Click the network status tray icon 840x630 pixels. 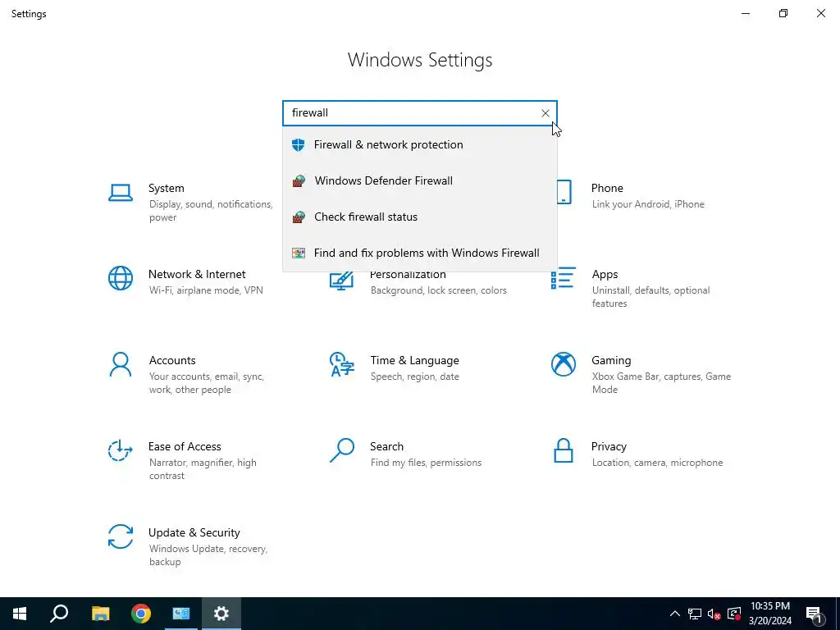point(695,614)
